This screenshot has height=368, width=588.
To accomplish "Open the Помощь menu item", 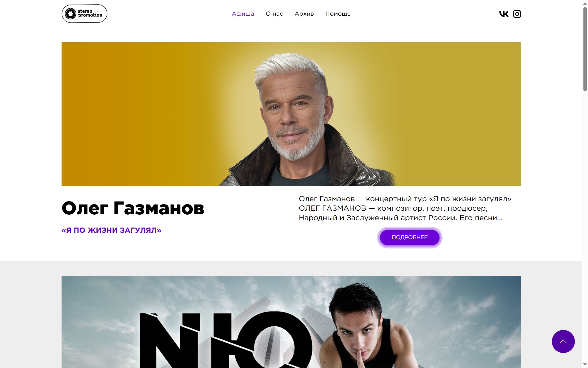I will tap(338, 14).
